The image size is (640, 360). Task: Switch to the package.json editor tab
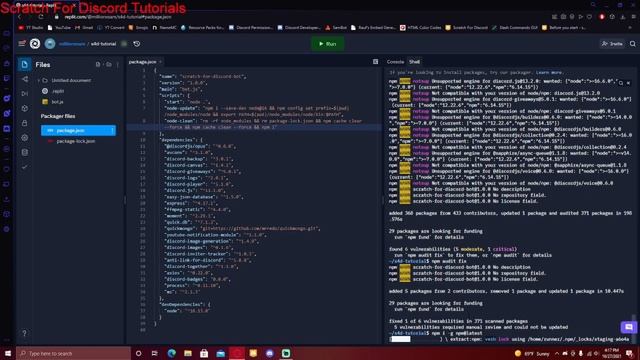tap(142, 62)
